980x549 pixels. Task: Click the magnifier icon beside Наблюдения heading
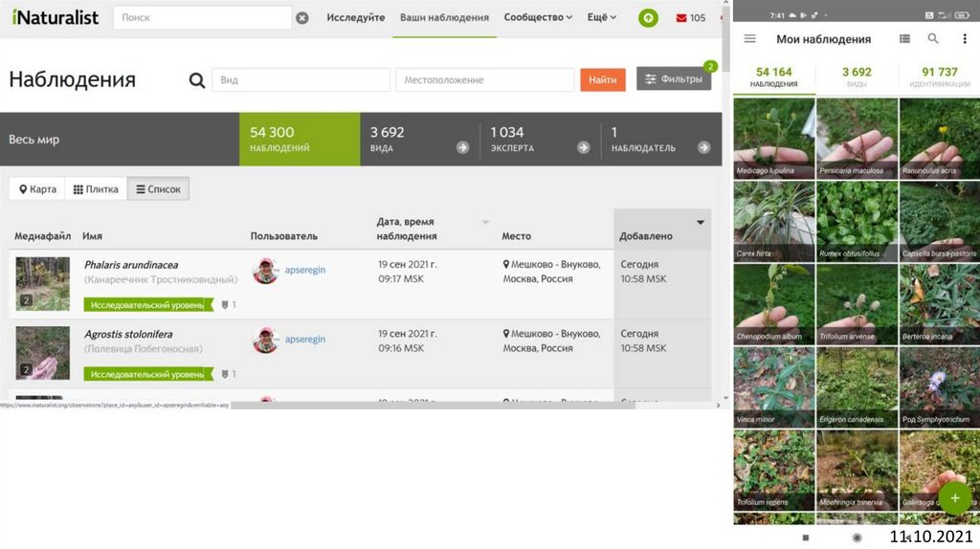pos(197,80)
